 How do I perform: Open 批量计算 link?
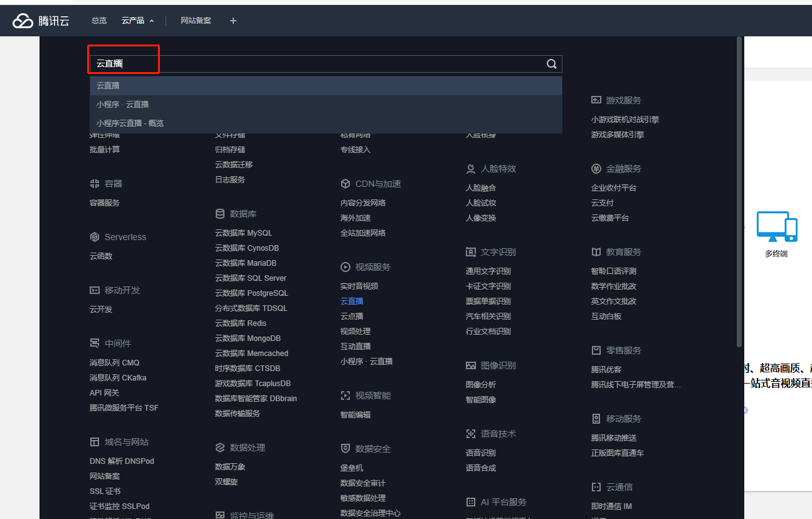(105, 150)
